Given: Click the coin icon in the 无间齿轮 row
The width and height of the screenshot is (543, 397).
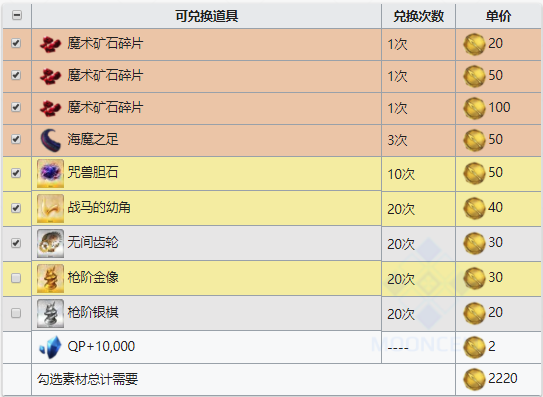Looking at the screenshot, I should [x=474, y=243].
